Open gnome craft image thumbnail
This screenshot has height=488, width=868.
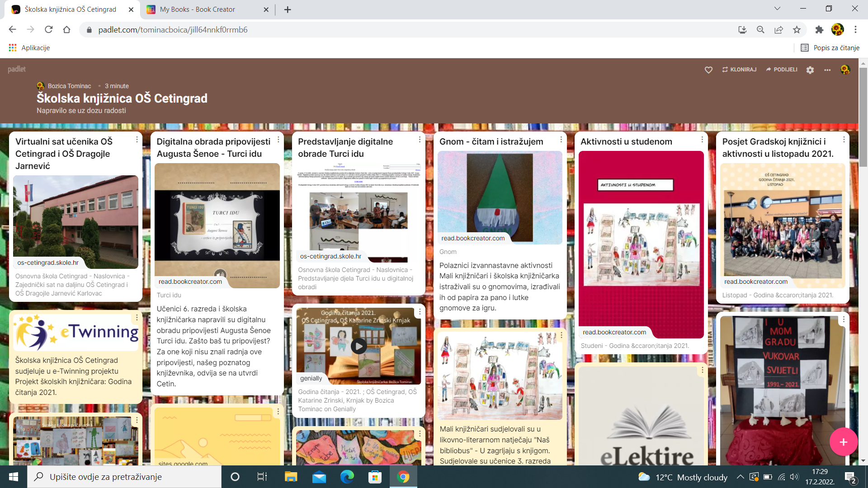tap(500, 197)
